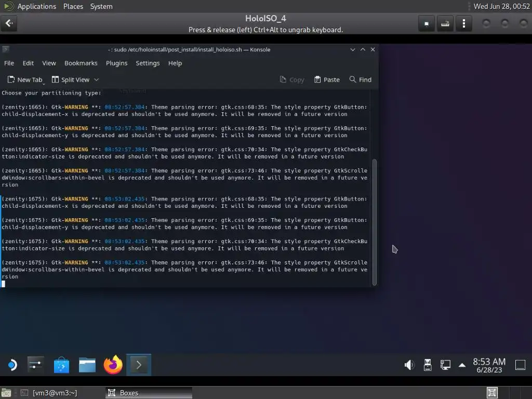Viewport: 532px width, 399px height.
Task: Open the Boxes three-dot menu
Action: click(464, 23)
